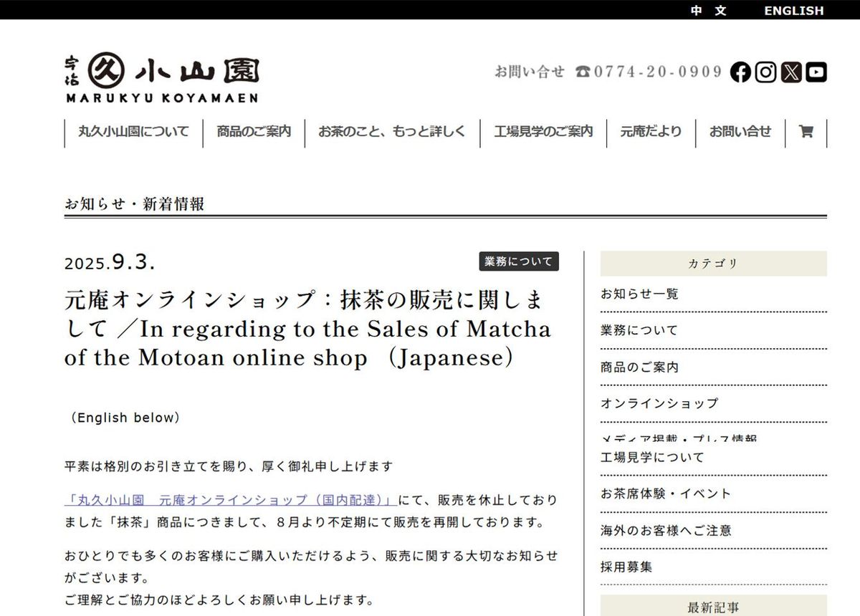Open オンラインショップ category in sidebar
The height and width of the screenshot is (616, 860).
pos(659,403)
